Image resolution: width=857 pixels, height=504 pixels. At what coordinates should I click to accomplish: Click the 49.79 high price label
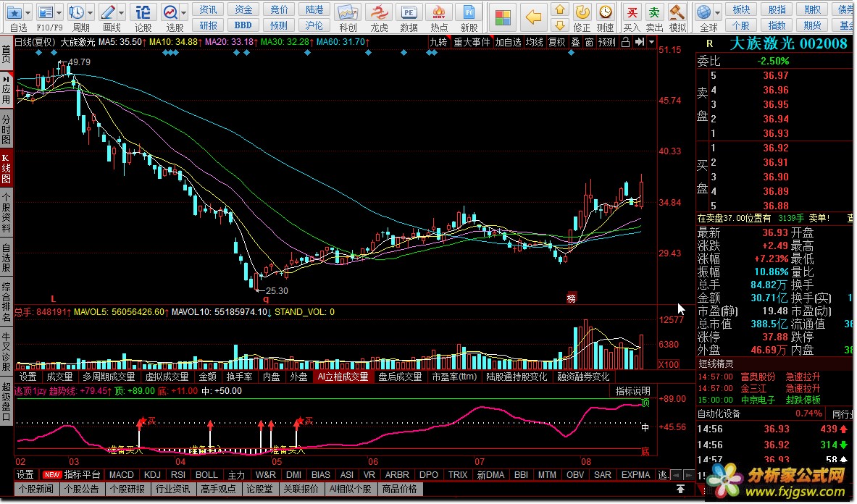[x=79, y=62]
